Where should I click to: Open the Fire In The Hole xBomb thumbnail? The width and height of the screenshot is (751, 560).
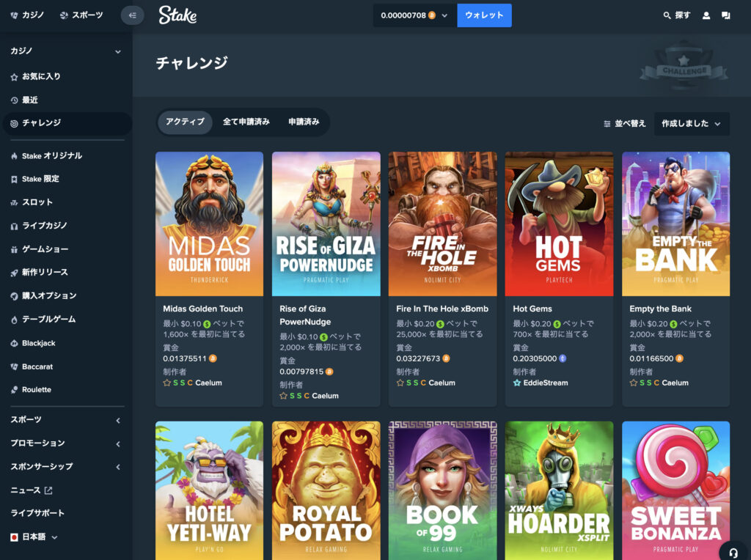coord(442,224)
